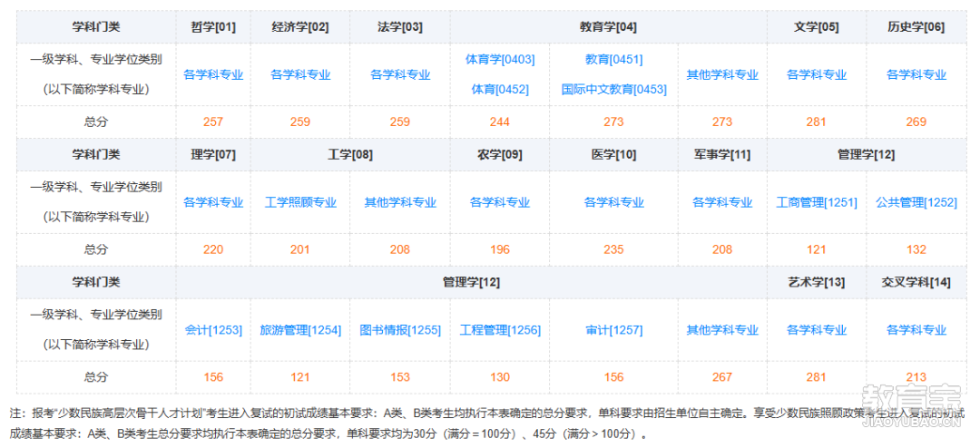Image resolution: width=980 pixels, height=448 pixels.
Task: Select the score 244 under 体育学
Action: coord(500,122)
